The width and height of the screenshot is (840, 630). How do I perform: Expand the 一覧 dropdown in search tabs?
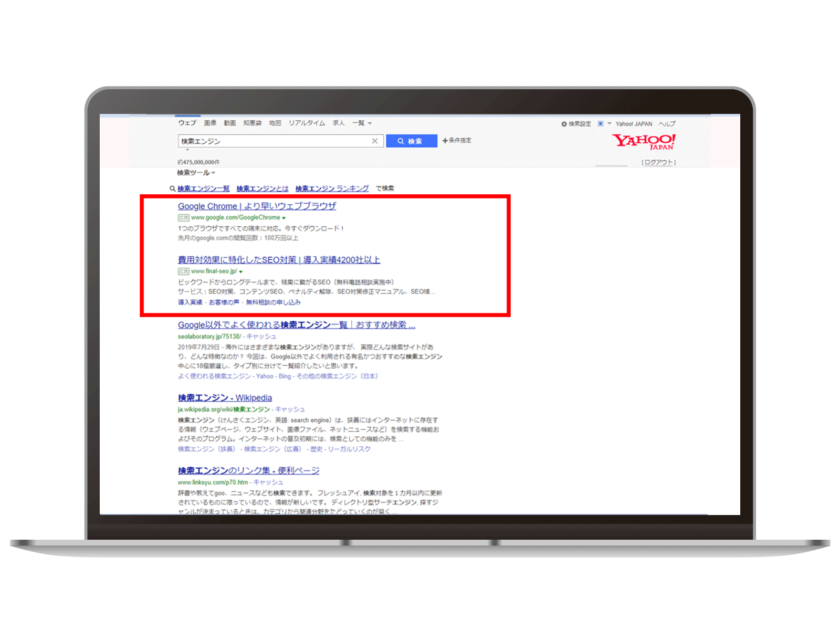coord(362,123)
